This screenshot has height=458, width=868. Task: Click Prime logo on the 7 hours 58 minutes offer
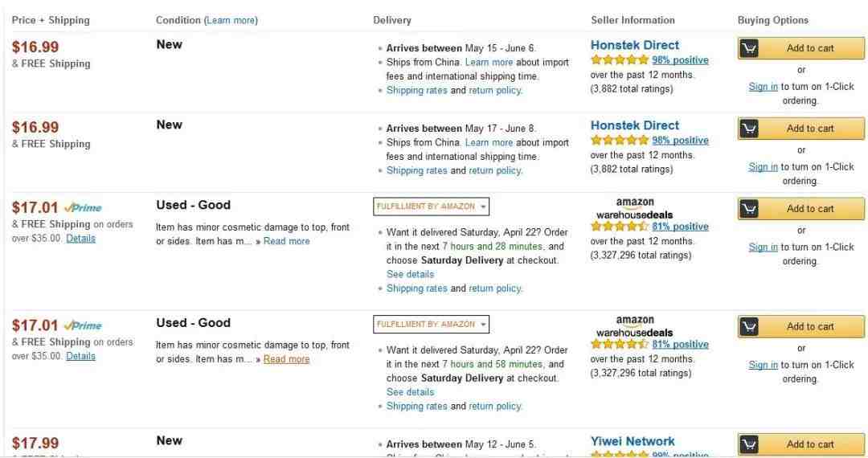(x=83, y=325)
